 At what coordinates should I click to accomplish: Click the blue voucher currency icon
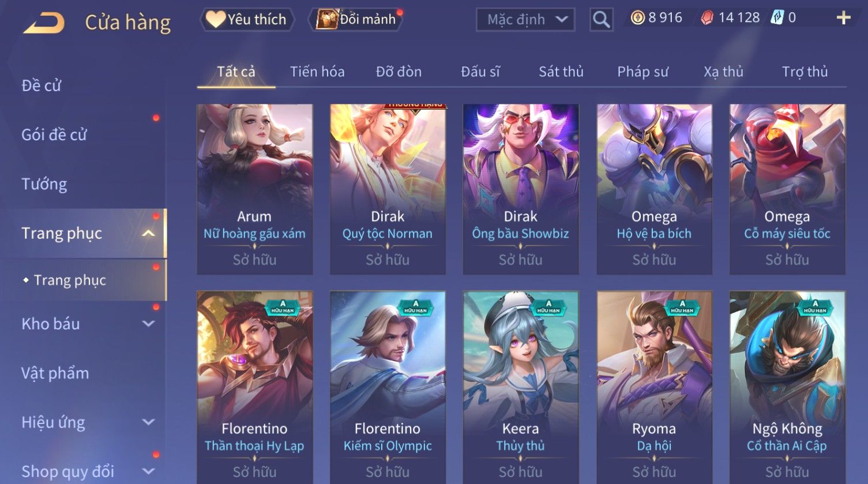(x=777, y=18)
